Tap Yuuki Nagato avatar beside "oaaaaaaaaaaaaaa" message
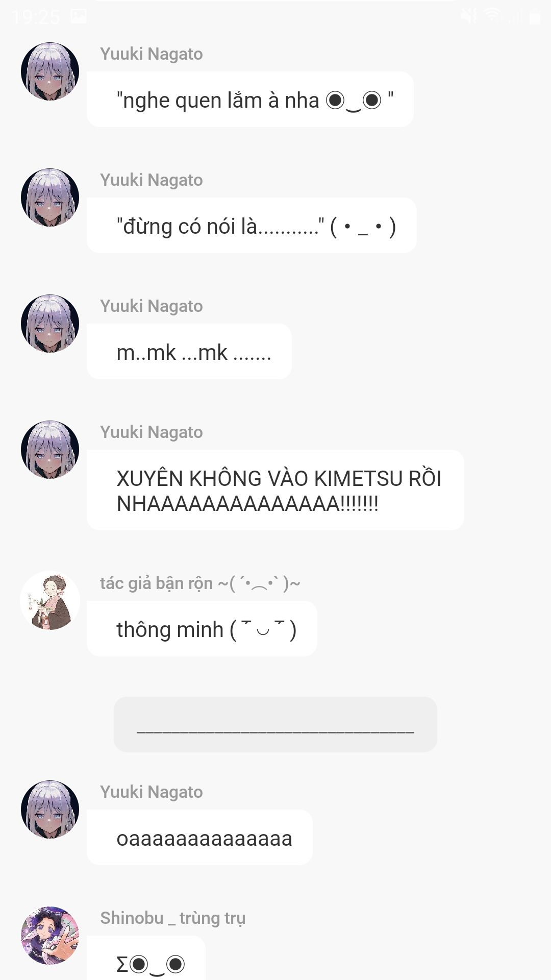 50,810
